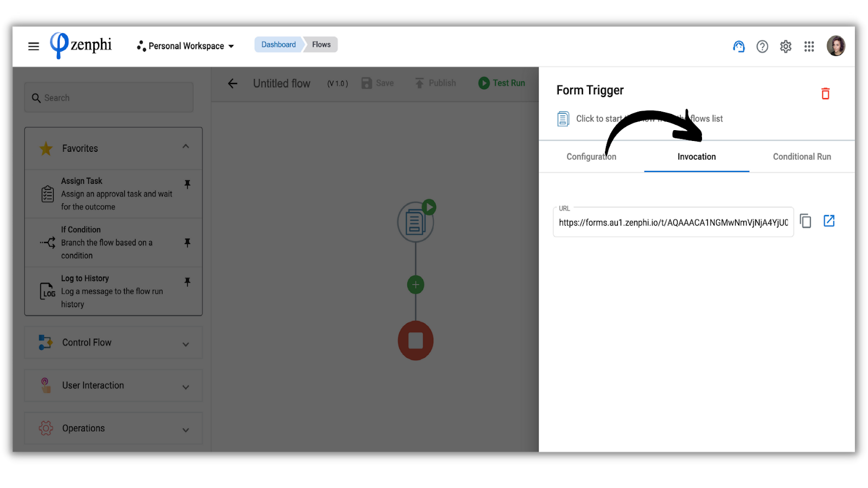The width and height of the screenshot is (868, 488).
Task: Switch to the Conditional Run tab
Action: point(802,157)
